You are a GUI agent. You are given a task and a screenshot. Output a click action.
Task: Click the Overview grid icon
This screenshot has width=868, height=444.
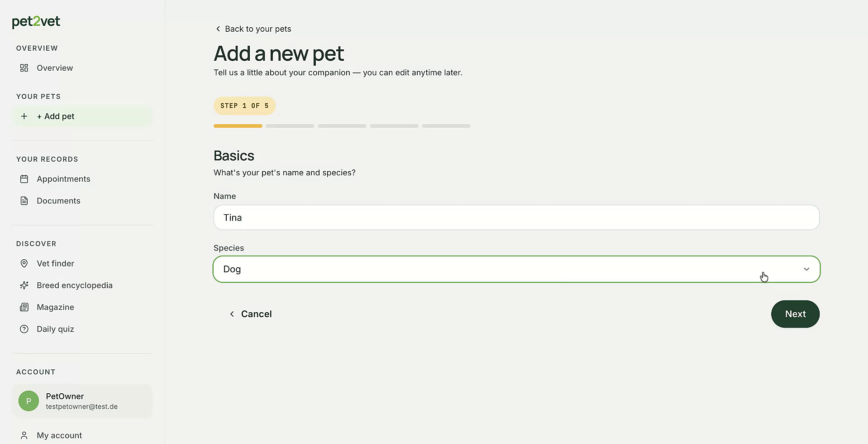(24, 68)
